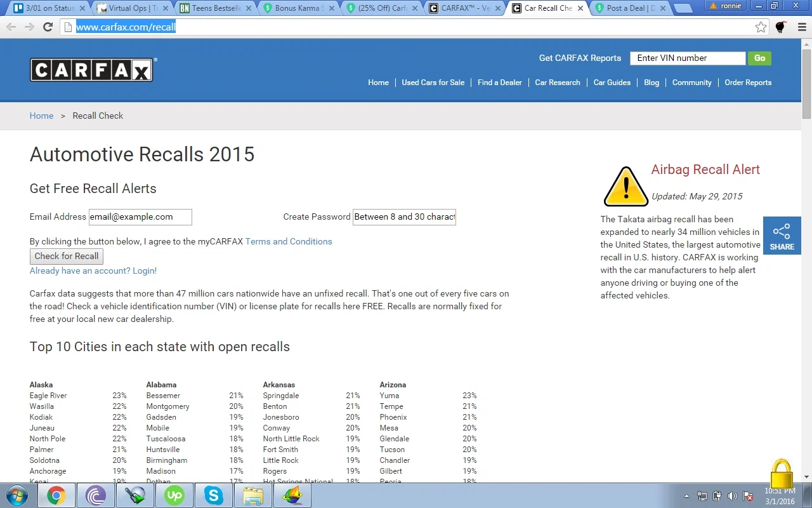Click the 'Montgomery' city entry
812x508 pixels.
pyautogui.click(x=168, y=406)
